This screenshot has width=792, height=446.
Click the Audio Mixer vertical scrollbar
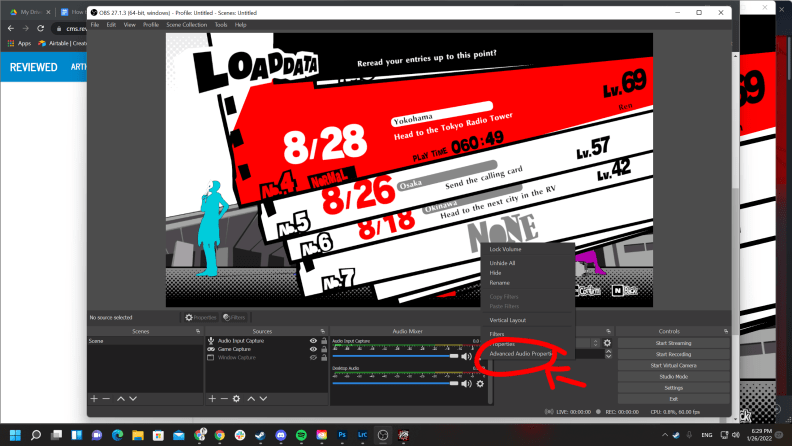tap(490, 371)
